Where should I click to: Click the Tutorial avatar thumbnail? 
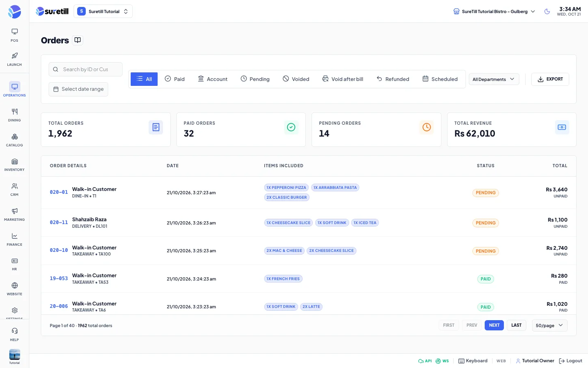15,355
